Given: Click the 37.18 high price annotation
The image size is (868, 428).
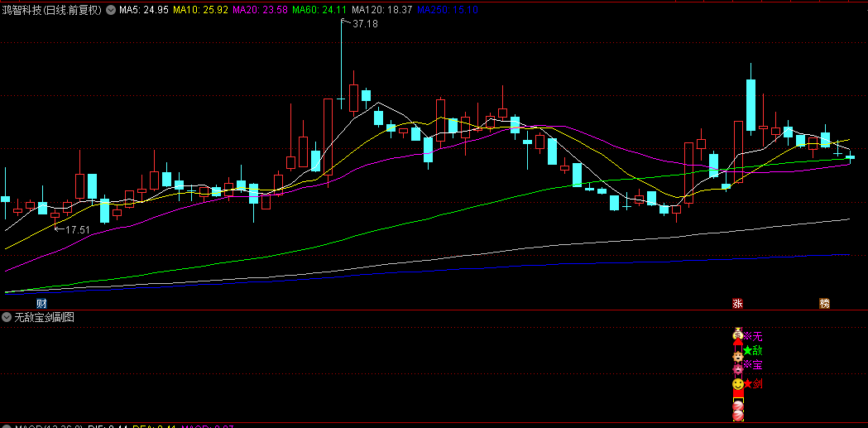Looking at the screenshot, I should tap(365, 24).
